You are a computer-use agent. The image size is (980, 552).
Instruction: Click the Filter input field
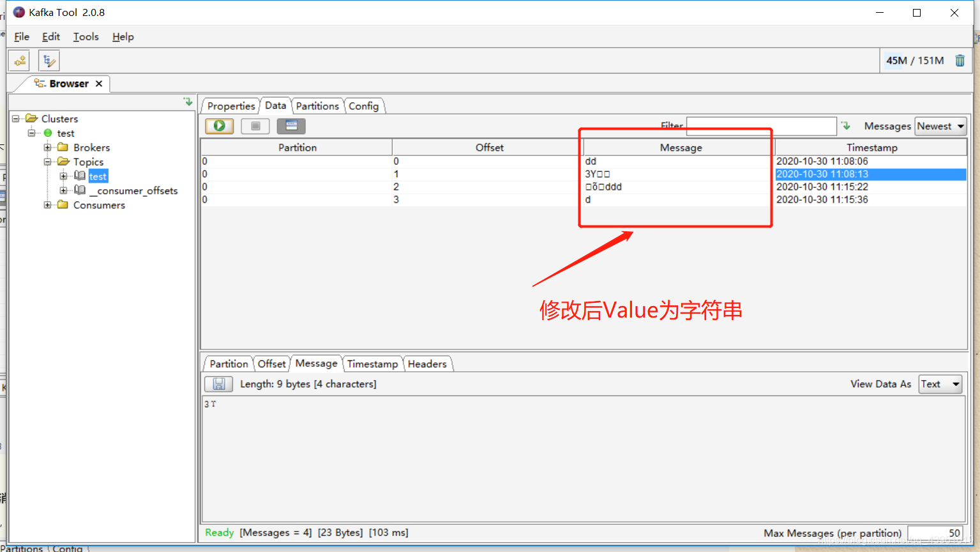point(761,126)
